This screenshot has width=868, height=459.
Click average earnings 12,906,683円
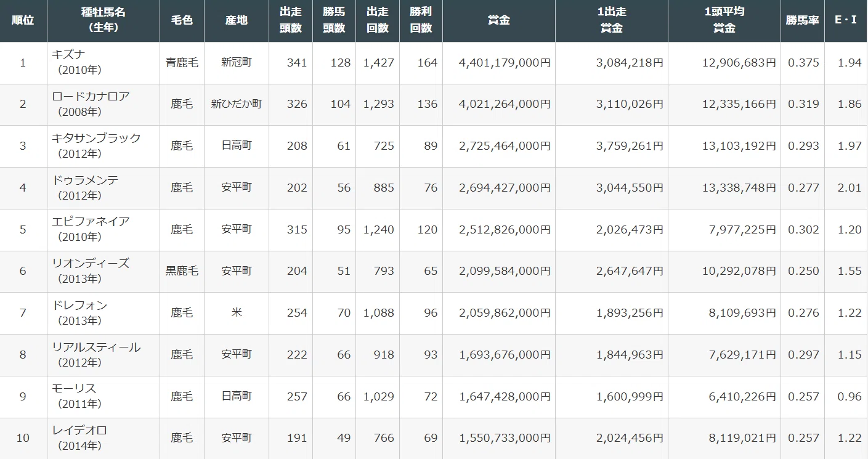point(739,63)
